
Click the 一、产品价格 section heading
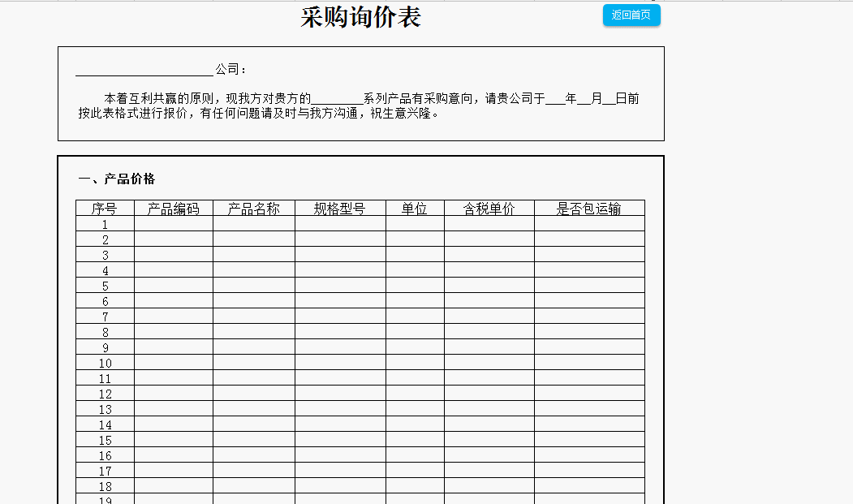tap(116, 179)
